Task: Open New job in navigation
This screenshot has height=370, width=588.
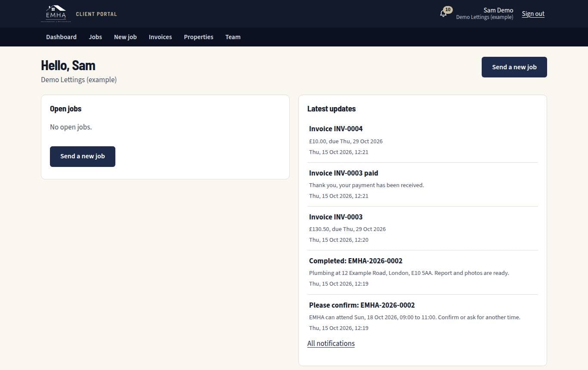Action: (x=125, y=37)
